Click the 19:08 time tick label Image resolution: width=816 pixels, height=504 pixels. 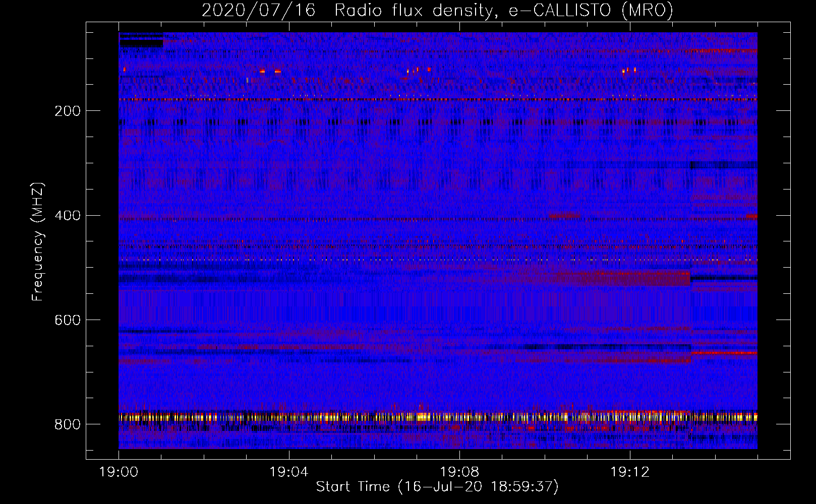click(x=459, y=472)
